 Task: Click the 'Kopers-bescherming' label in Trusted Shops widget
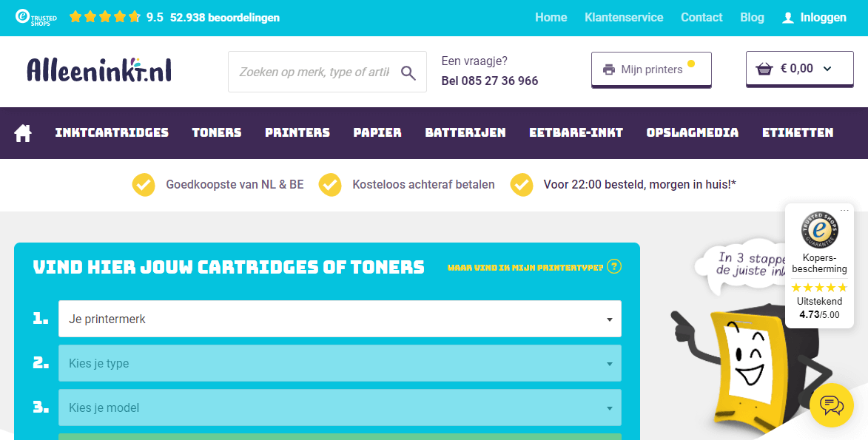pyautogui.click(x=819, y=263)
